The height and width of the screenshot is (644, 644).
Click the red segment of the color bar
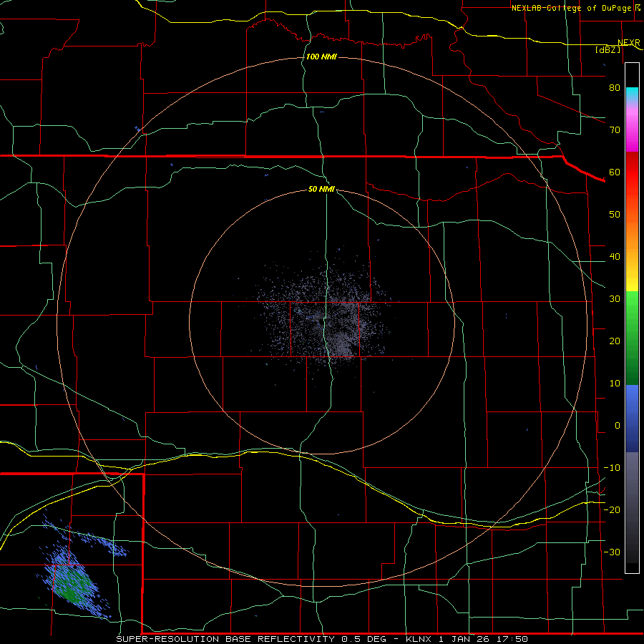point(632,172)
